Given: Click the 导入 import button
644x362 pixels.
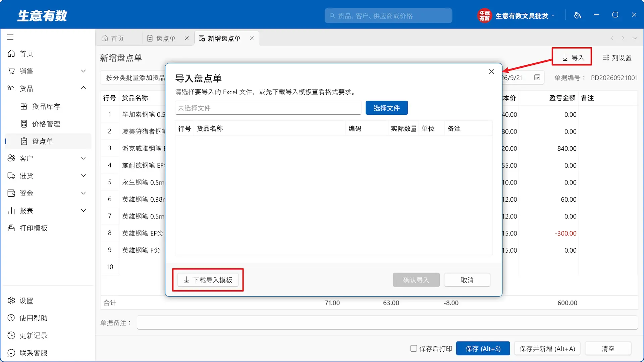Looking at the screenshot, I should (573, 58).
